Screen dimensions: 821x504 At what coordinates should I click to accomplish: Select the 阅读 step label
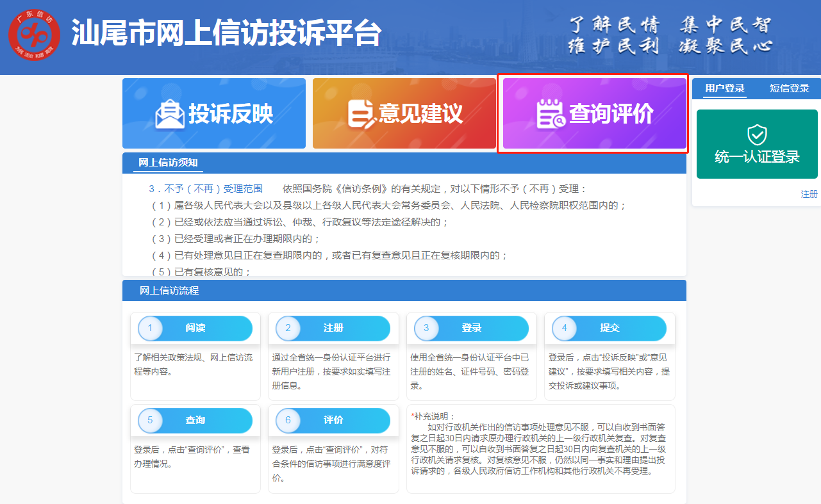(x=195, y=328)
